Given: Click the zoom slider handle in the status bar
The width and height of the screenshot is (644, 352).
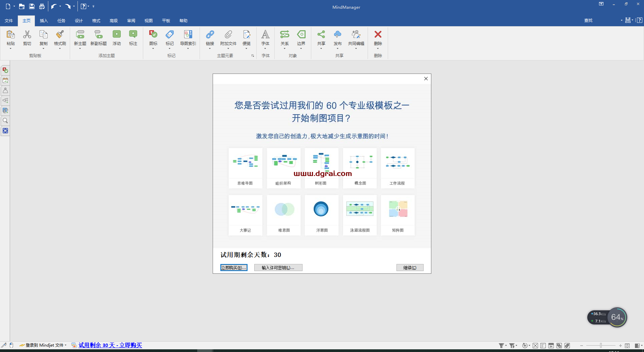Looking at the screenshot, I should pos(601,346).
